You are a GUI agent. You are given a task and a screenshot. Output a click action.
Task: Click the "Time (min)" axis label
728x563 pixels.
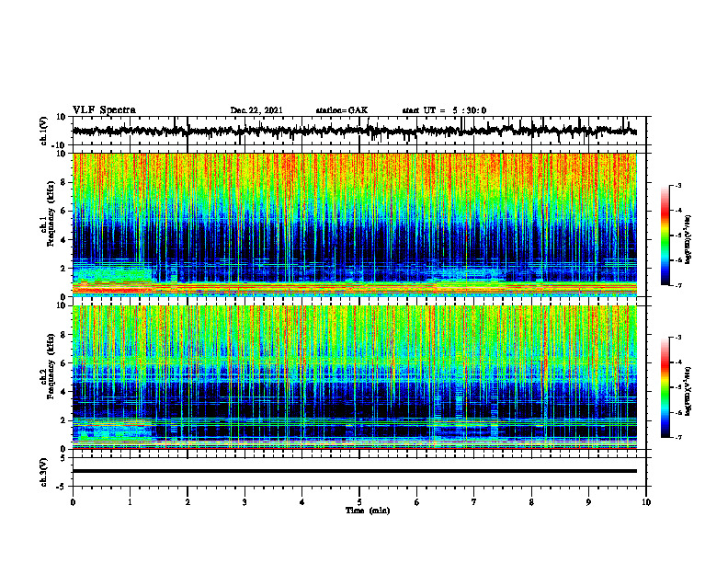point(368,511)
